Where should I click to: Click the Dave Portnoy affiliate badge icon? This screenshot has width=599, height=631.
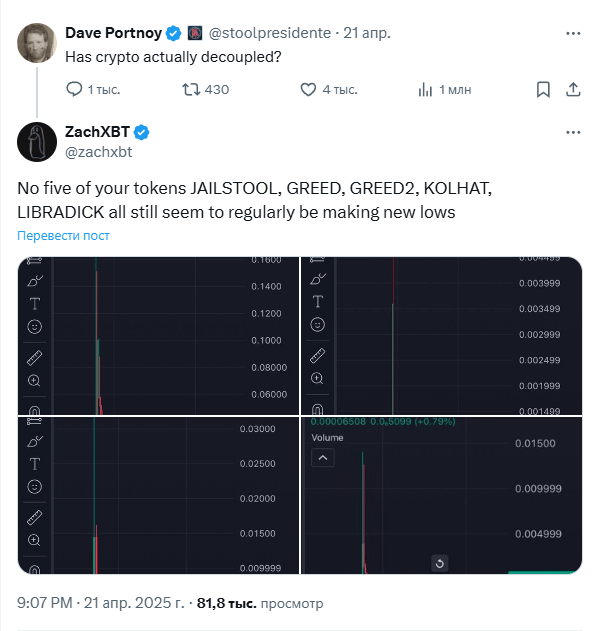click(x=195, y=33)
